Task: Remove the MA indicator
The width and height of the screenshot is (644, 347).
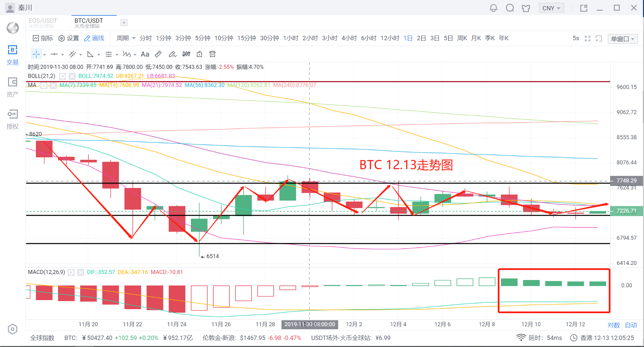Action: coord(53,85)
